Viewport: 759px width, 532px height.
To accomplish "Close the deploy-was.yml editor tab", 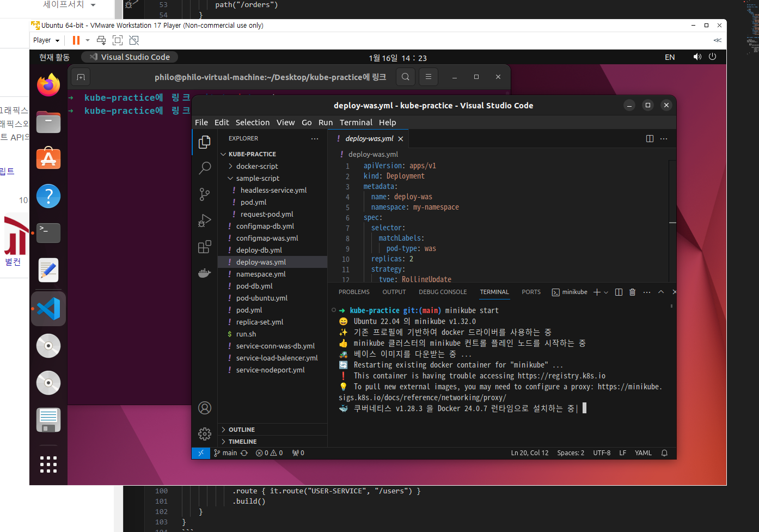I will point(401,139).
